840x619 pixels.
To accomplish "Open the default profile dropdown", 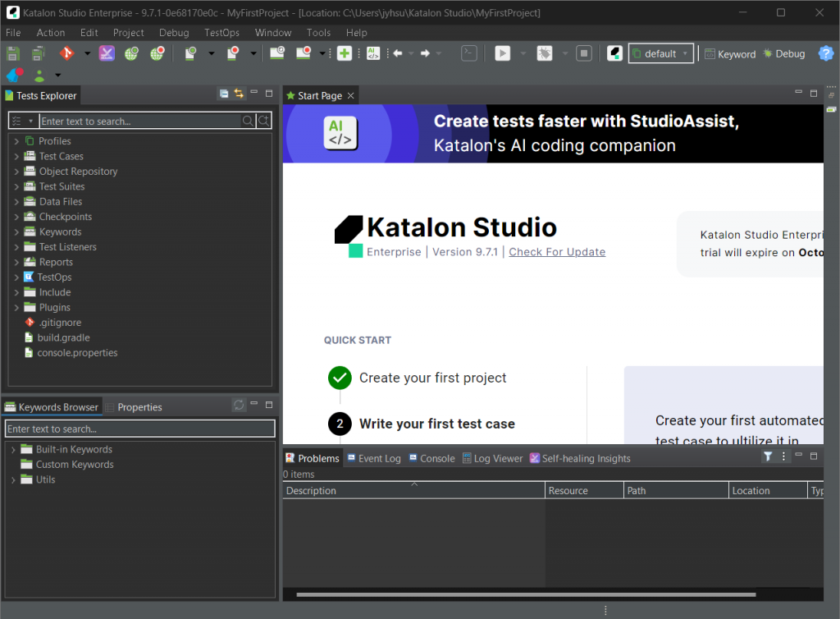I will coord(661,53).
